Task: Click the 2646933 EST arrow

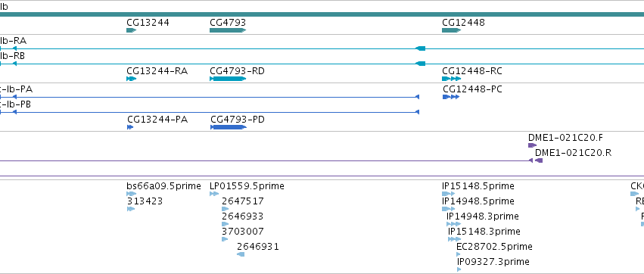Action: 225,224
